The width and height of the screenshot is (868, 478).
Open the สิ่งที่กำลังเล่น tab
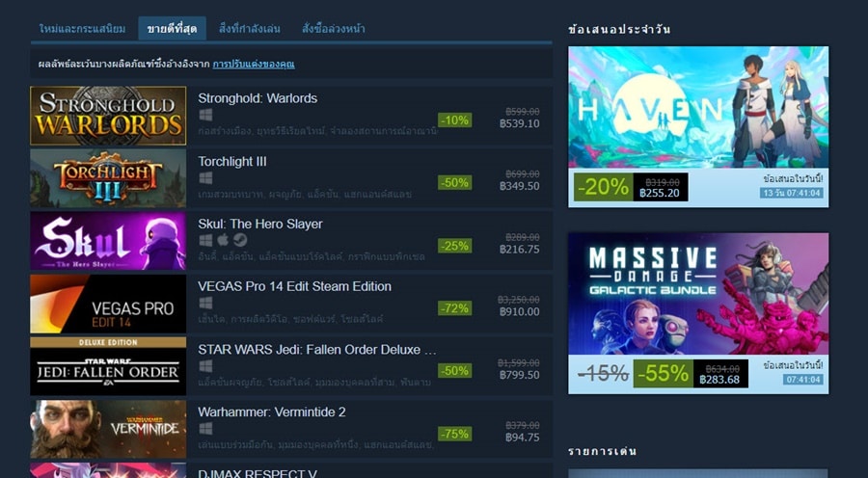click(249, 29)
